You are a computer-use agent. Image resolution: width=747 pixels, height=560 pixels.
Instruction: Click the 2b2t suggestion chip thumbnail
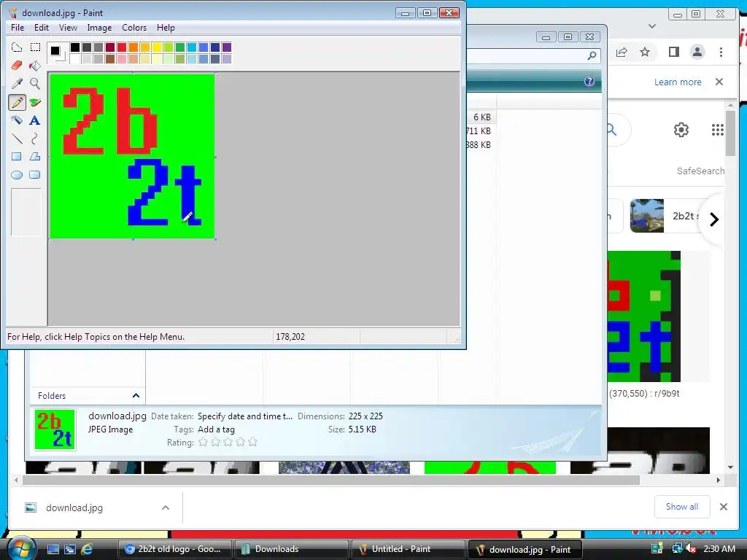click(646, 216)
